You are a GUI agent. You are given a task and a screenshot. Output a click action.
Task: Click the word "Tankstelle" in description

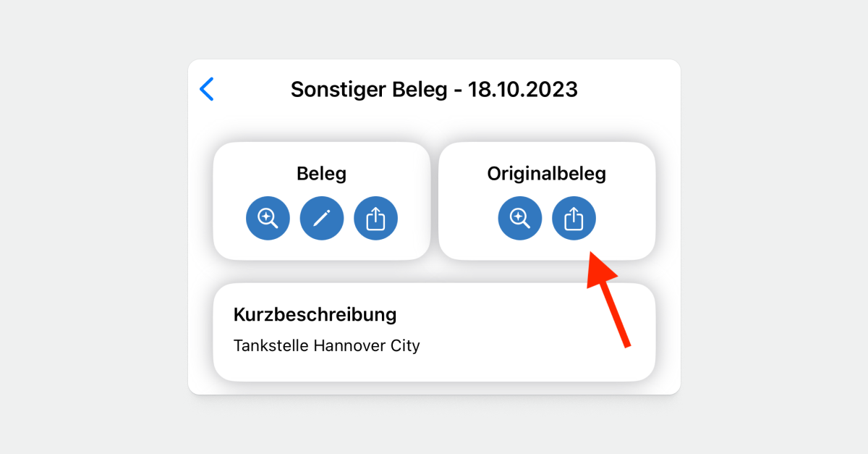coord(271,345)
